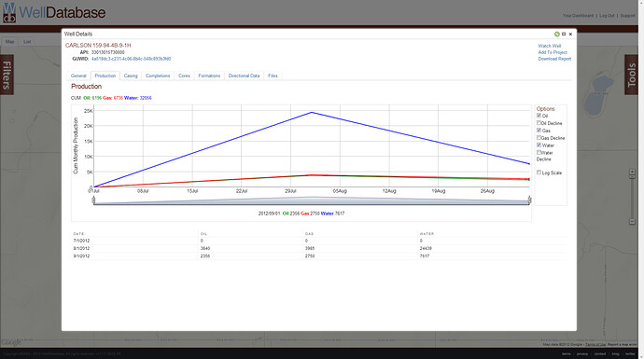Uncheck the Water series checkbox
644x359 pixels.
[x=539, y=145]
